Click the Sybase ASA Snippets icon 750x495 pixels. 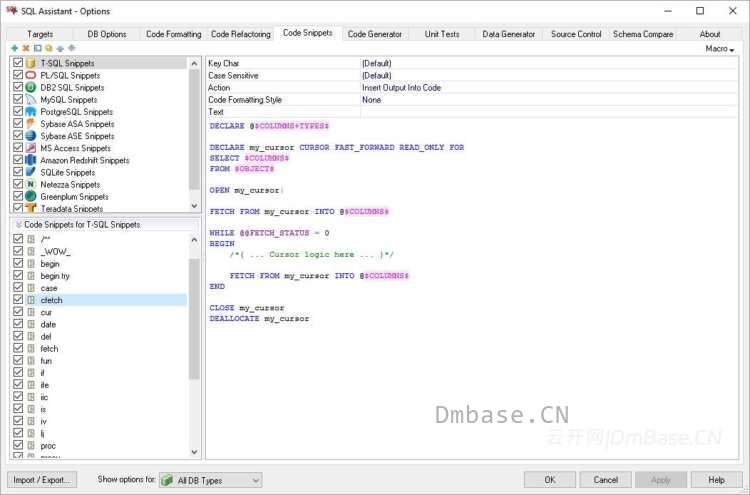click(31, 124)
